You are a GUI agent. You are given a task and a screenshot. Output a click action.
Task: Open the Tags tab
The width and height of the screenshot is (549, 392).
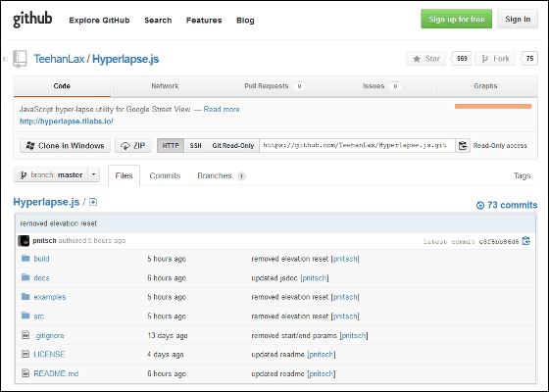click(522, 175)
